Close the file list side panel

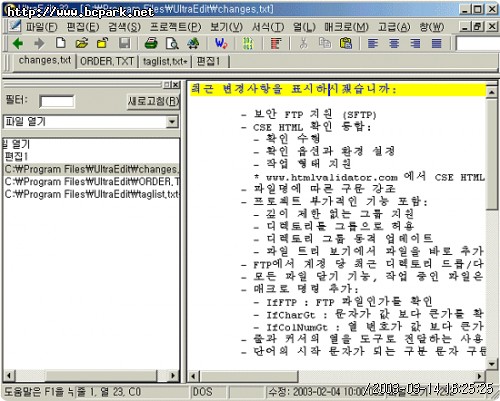coord(176,85)
